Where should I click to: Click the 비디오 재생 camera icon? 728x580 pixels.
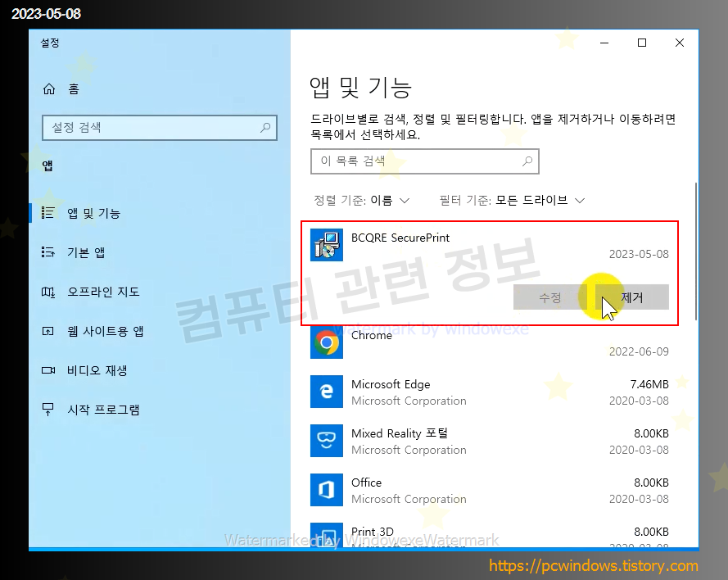(47, 370)
